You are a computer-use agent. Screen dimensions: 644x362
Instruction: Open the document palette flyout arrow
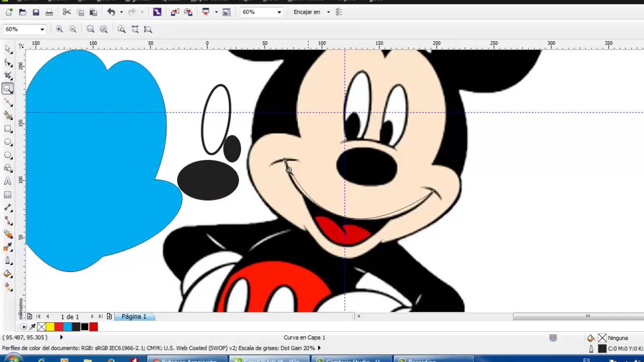[24, 327]
